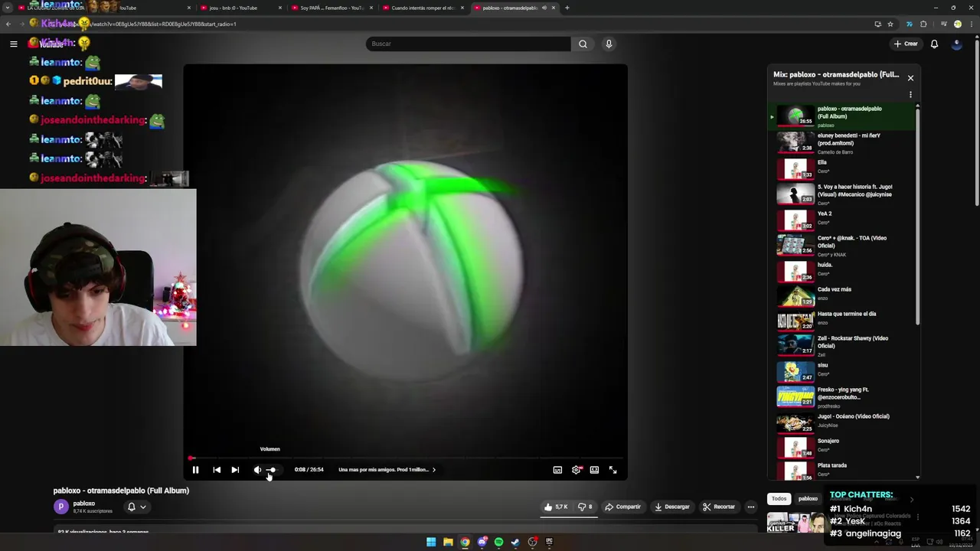Play 'Voy a hacer historia ft. Jugo!' item

click(842, 194)
